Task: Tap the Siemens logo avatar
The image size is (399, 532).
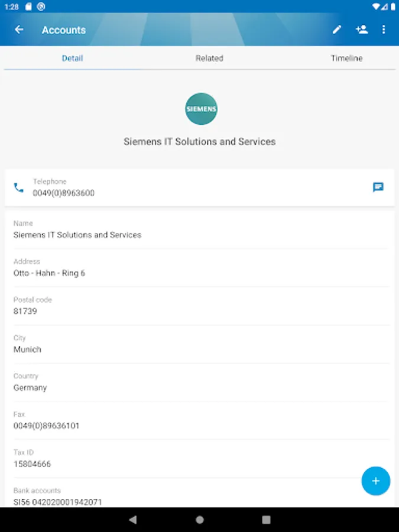Action: coord(201,109)
